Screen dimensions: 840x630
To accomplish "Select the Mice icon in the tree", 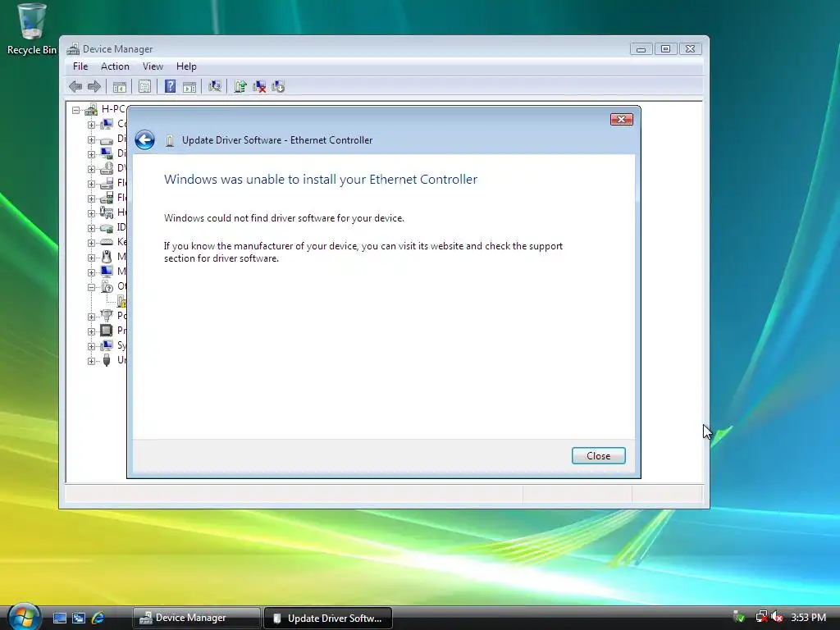I will (107, 257).
